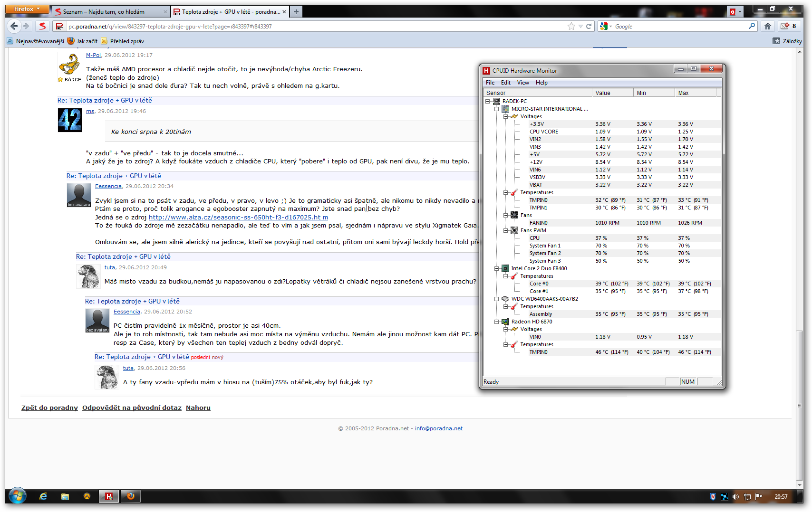This screenshot has width=812, height=512.
Task: Open HWMonitor File menu
Action: point(490,83)
